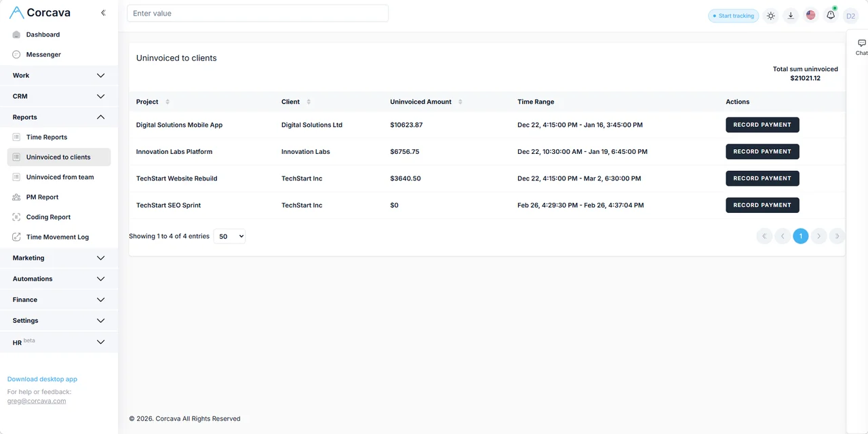Click the download arrow icon
The height and width of the screenshot is (434, 868).
(791, 16)
